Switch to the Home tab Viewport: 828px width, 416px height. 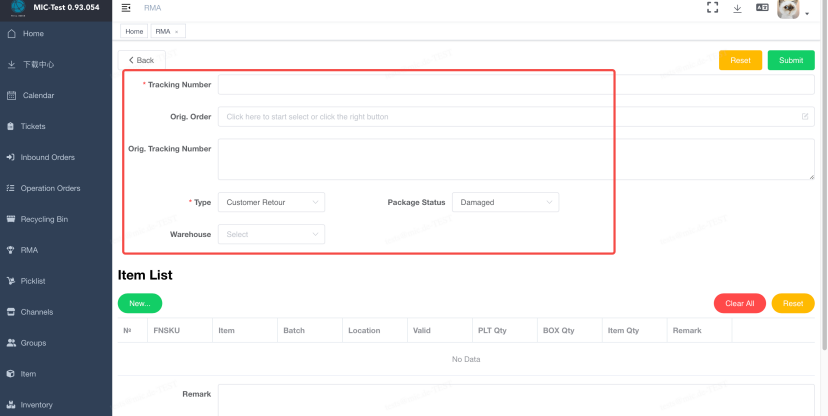pos(134,32)
